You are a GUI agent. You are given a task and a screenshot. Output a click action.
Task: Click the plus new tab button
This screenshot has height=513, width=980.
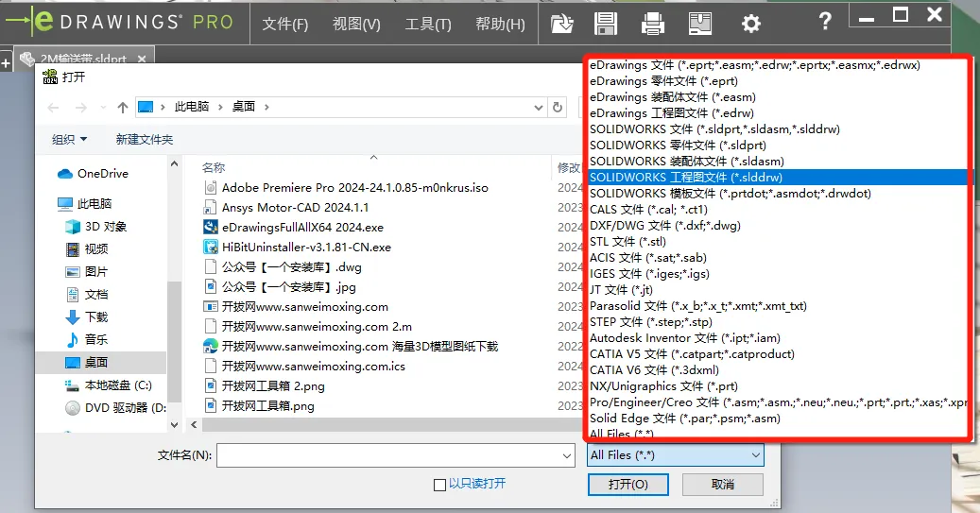[6, 62]
